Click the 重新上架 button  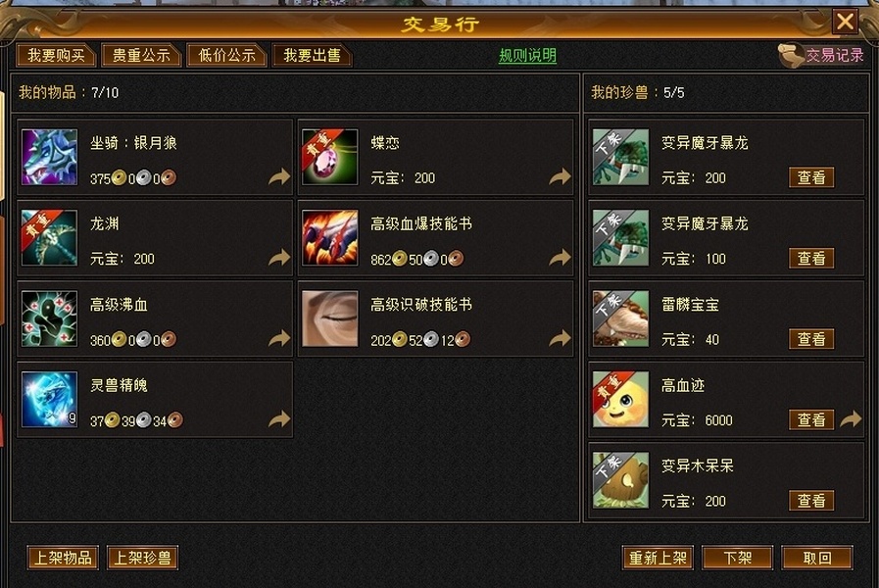pos(658,558)
